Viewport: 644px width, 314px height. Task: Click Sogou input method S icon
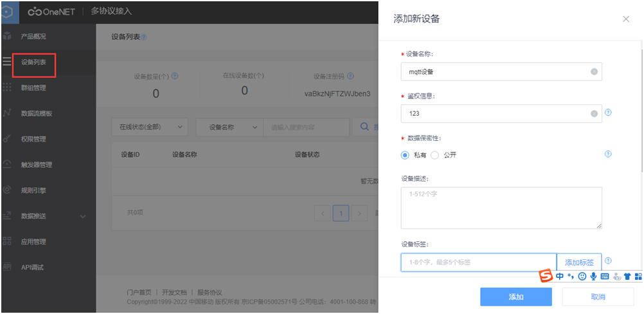pyautogui.click(x=546, y=276)
